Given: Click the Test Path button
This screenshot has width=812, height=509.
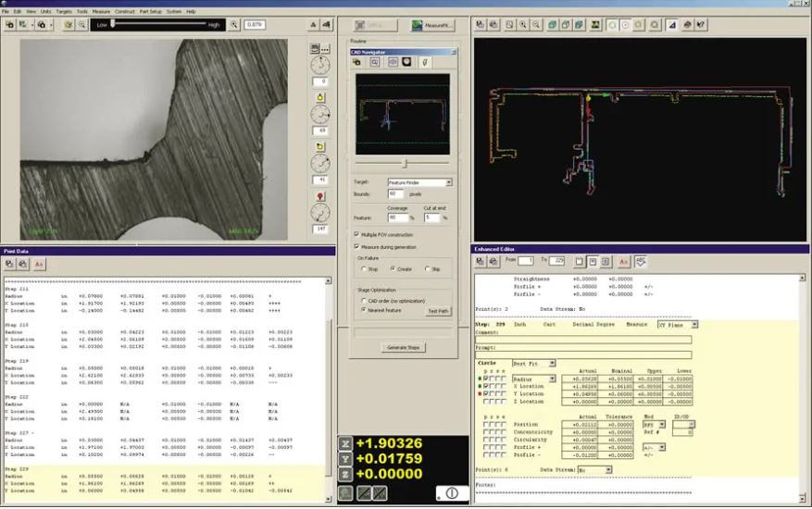Looking at the screenshot, I should tap(438, 311).
